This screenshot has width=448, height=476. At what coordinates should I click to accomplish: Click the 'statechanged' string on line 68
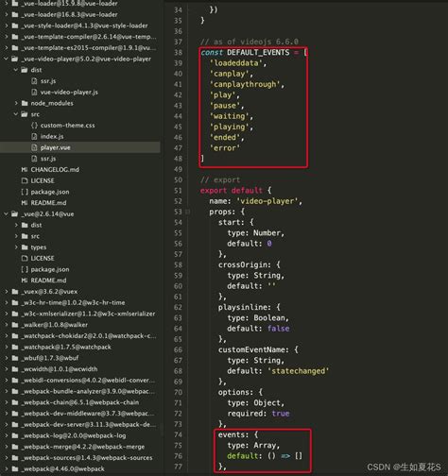pos(299,371)
